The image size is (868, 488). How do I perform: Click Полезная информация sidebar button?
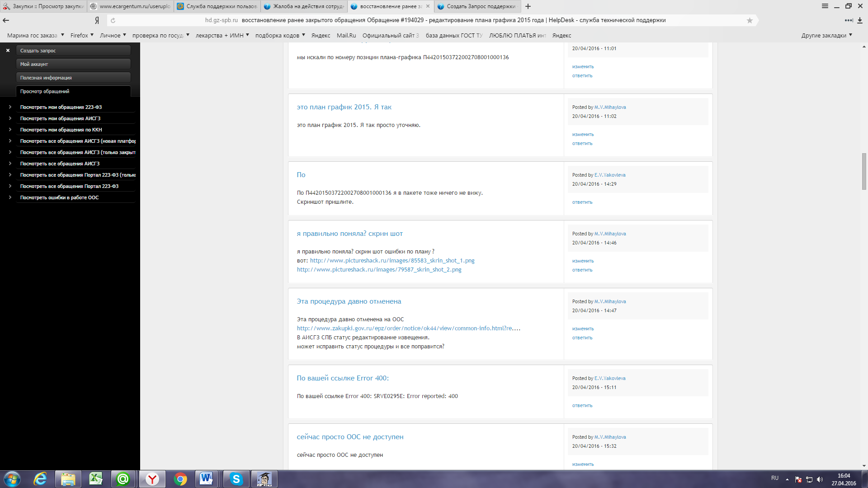(x=73, y=78)
